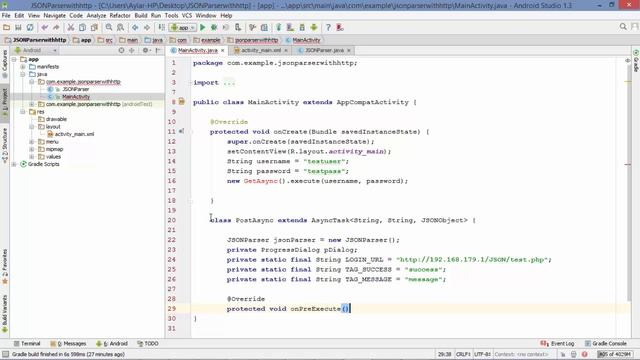Image resolution: width=640 pixels, height=360 pixels.
Task: Open the Terminal tool window
Action: 27,344
